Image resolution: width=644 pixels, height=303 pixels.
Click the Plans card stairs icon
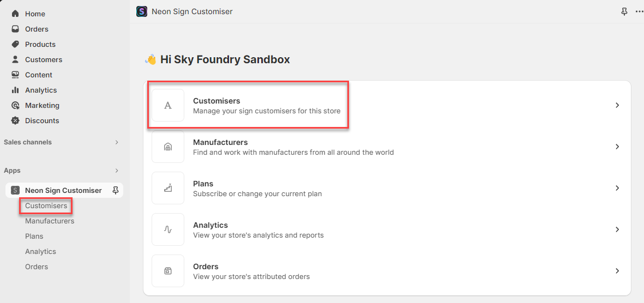[168, 188]
